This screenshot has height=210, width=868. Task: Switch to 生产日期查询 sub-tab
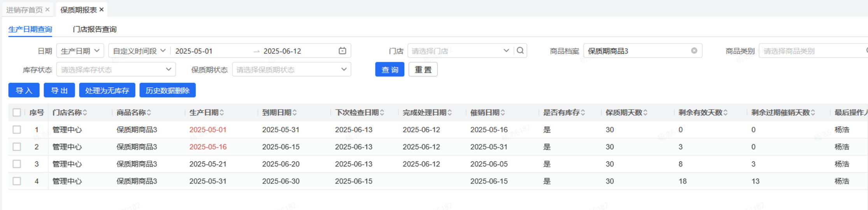(x=30, y=29)
